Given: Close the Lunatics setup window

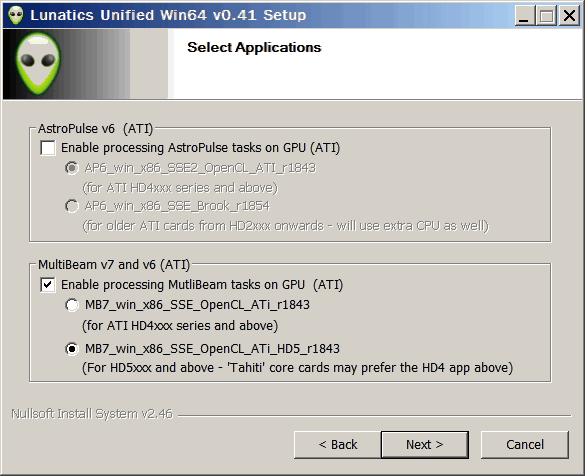Looking at the screenshot, I should pyautogui.click(x=569, y=16).
